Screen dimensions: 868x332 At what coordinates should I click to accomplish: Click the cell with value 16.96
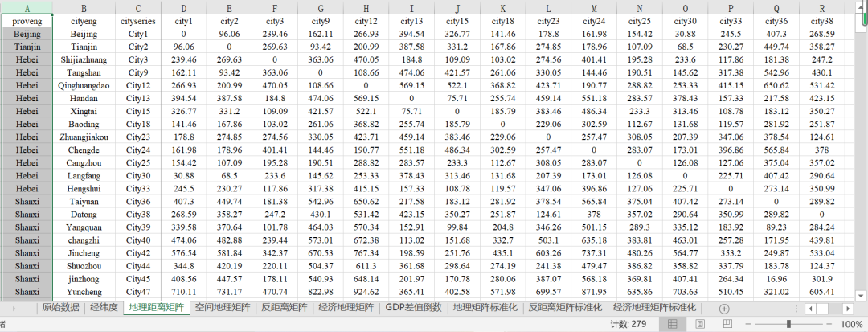click(x=776, y=279)
